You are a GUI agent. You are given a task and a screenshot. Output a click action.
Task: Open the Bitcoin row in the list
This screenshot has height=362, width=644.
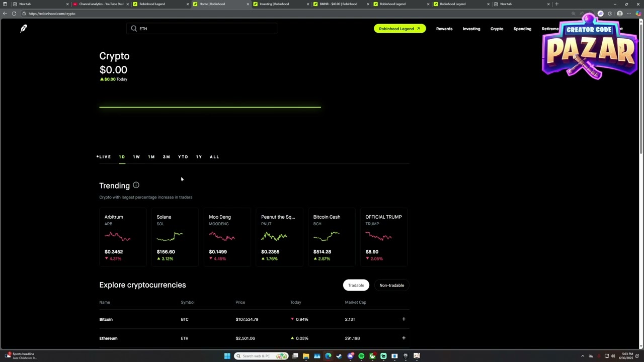[254, 319]
